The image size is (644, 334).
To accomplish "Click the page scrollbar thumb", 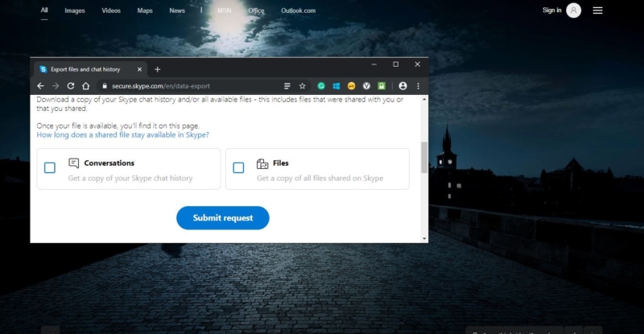I will pyautogui.click(x=424, y=158).
